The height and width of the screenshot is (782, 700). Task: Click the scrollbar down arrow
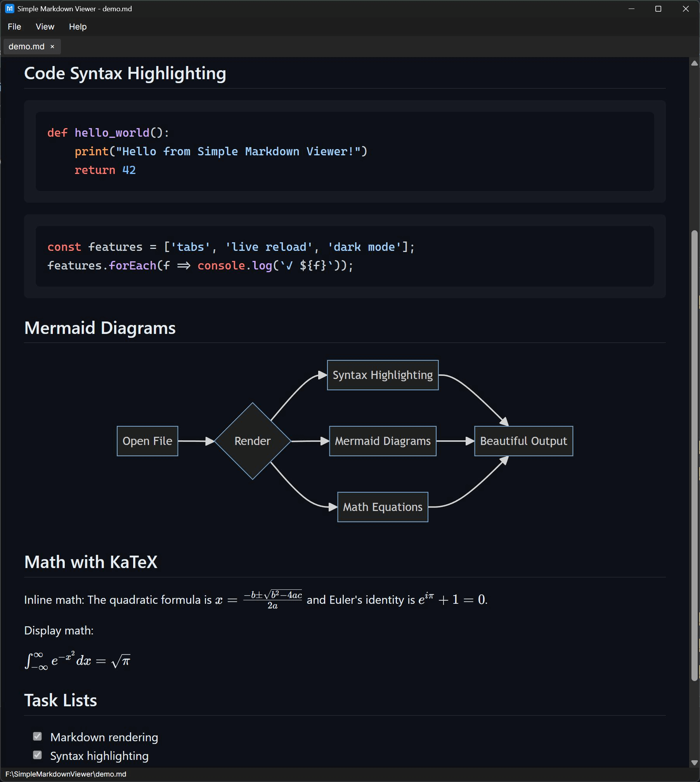tap(694, 763)
